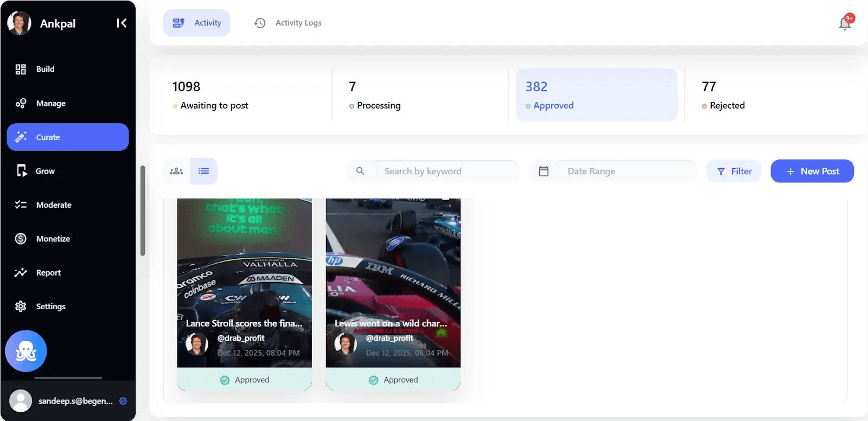
Task: Show the 7 Processing posts
Action: [420, 95]
